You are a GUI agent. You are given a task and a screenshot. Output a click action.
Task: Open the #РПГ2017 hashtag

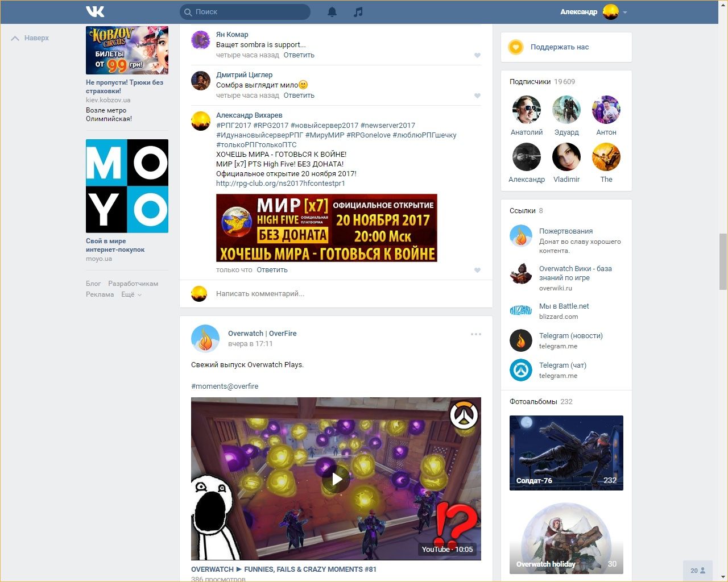coord(234,126)
